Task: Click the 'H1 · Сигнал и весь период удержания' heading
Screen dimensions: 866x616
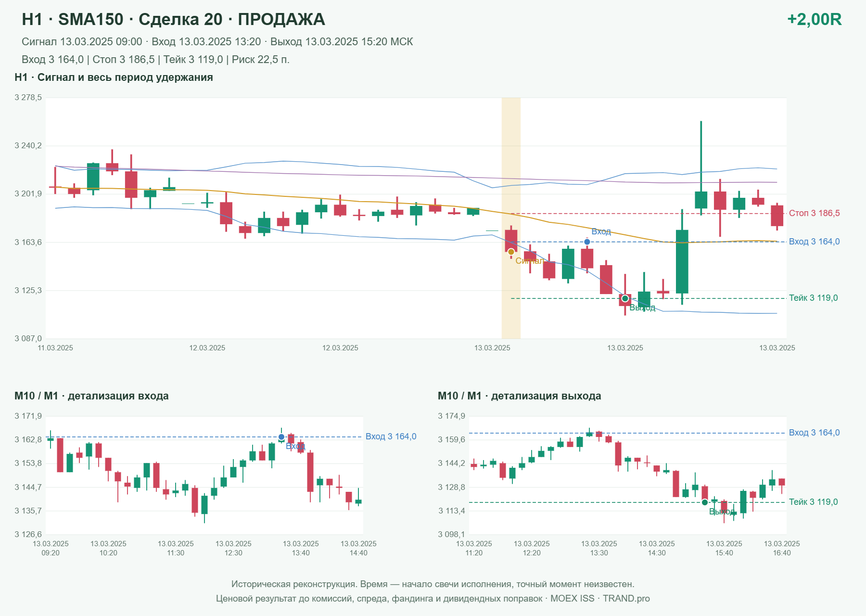Action: tap(114, 77)
